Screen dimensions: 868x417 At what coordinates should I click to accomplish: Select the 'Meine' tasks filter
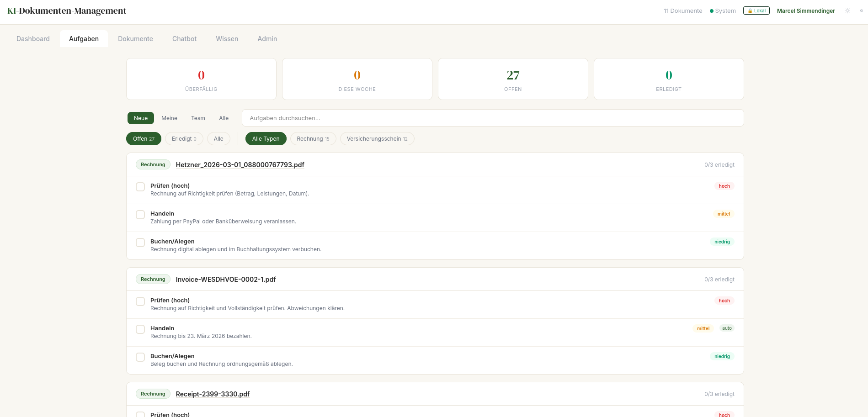pyautogui.click(x=169, y=118)
